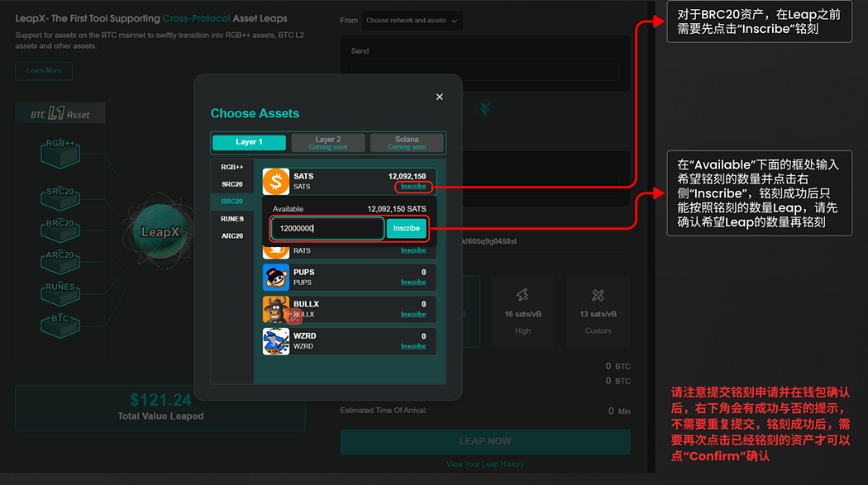Click Inscribe link in PUPS row
Viewport: 868px width, 485px height.
pyautogui.click(x=413, y=282)
